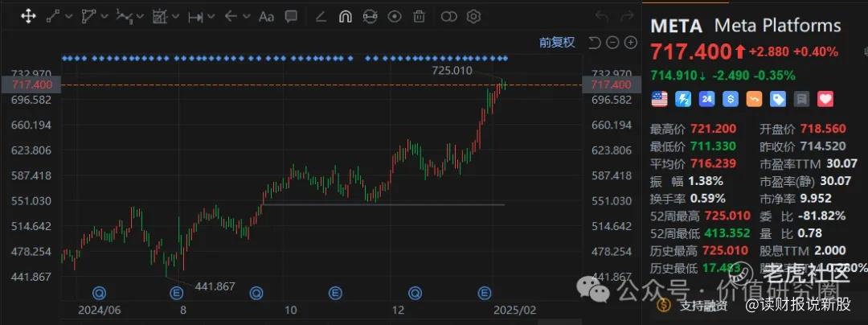The width and height of the screenshot is (868, 325).
Task: Click the 支持融资 margin support label
Action: click(703, 305)
